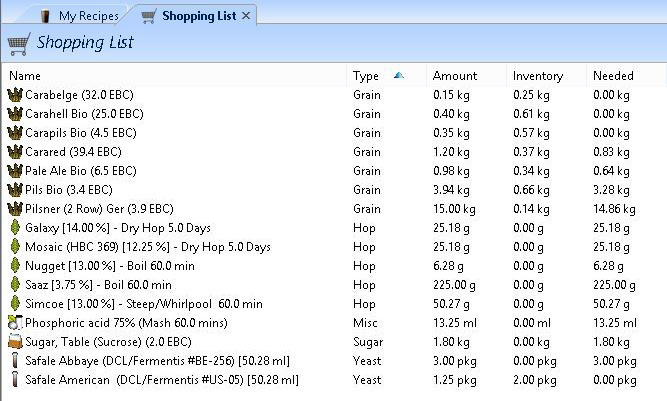
Task: Click the grain icon beside Carabelge
Action: click(15, 95)
